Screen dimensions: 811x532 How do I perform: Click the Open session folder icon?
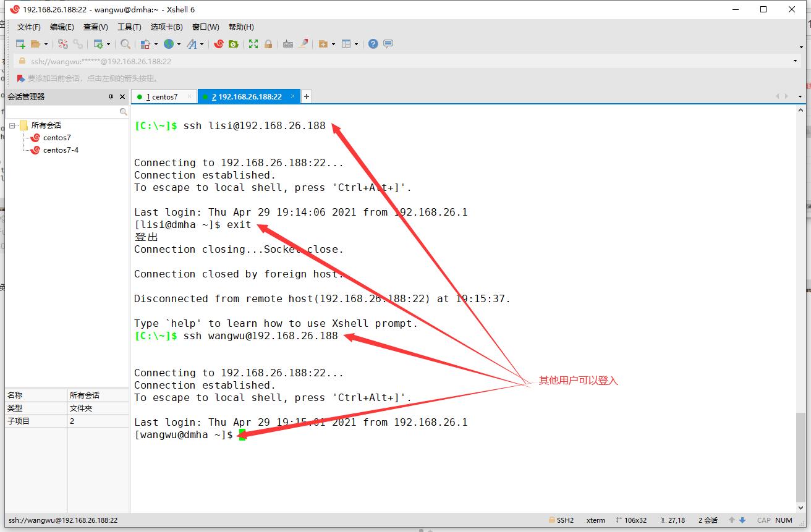click(x=35, y=44)
